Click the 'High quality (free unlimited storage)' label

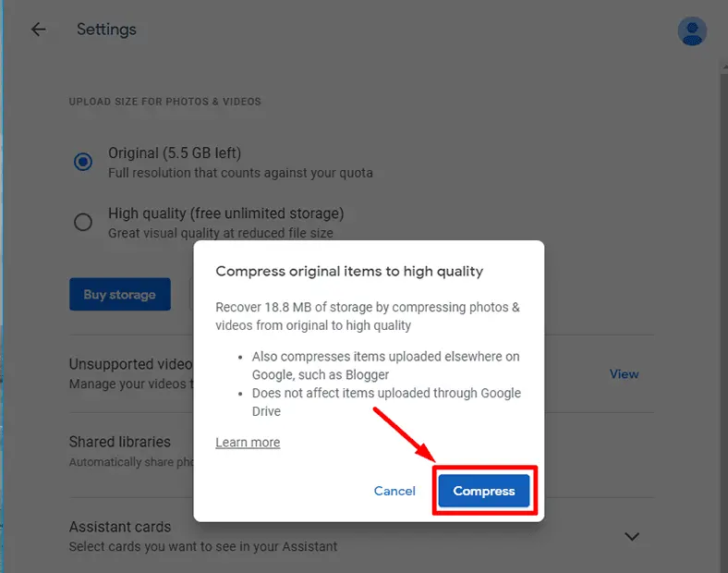point(225,213)
